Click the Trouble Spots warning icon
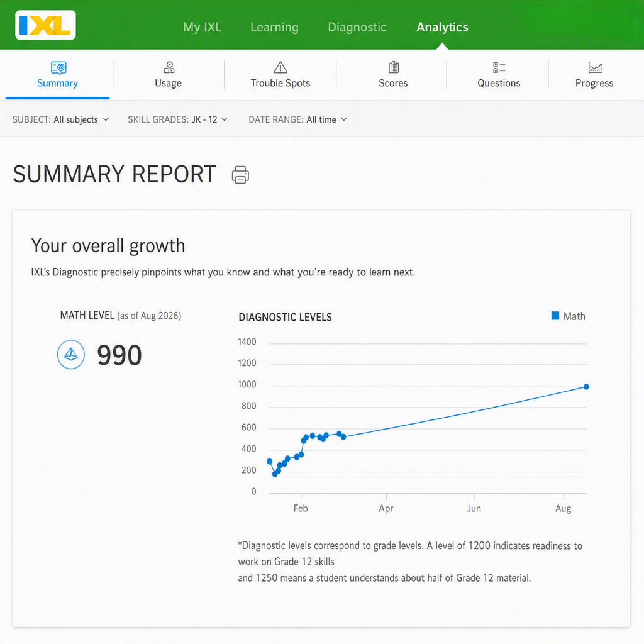The width and height of the screenshot is (644, 644). click(x=280, y=67)
